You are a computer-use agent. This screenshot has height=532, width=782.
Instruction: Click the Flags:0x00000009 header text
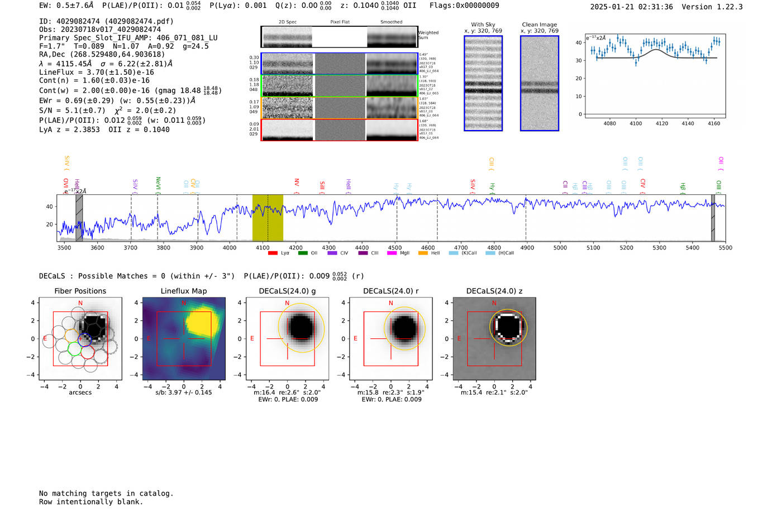464,6
